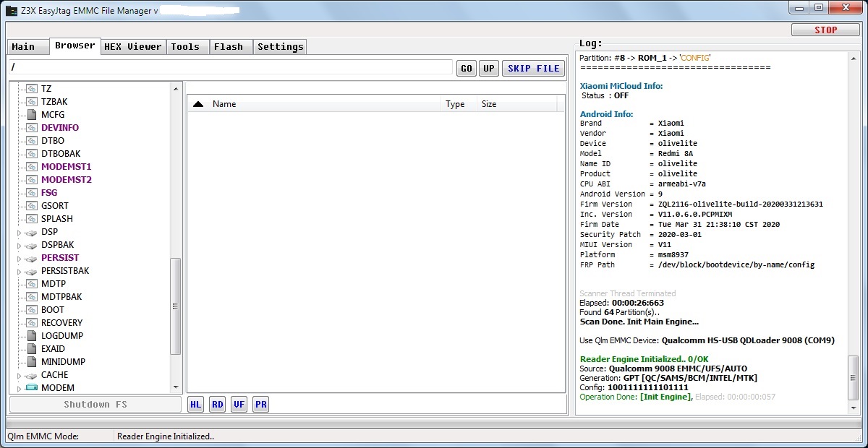Image resolution: width=868 pixels, height=448 pixels.
Task: Select the DEVINFO partition icon
Action: point(31,128)
